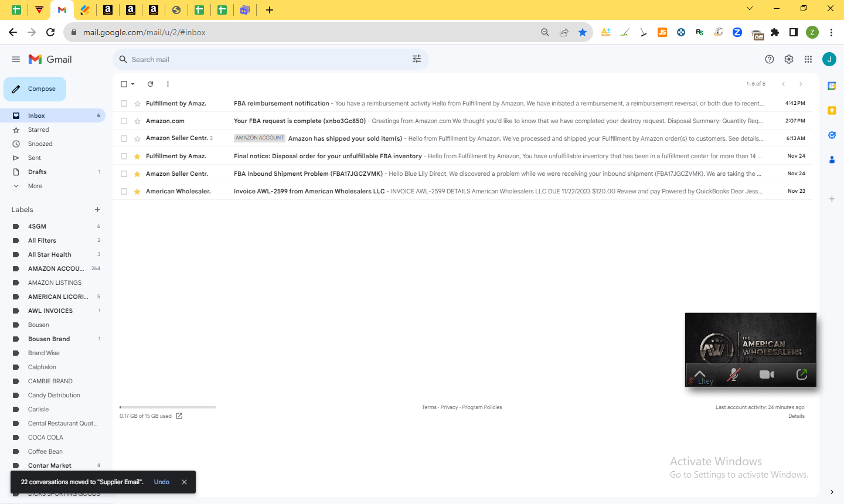The width and height of the screenshot is (844, 504).
Task: Open the Privacy link in footer
Action: [x=449, y=407]
